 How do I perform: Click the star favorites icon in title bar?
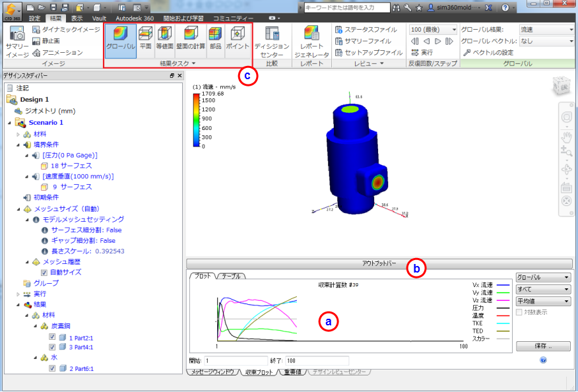419,8
